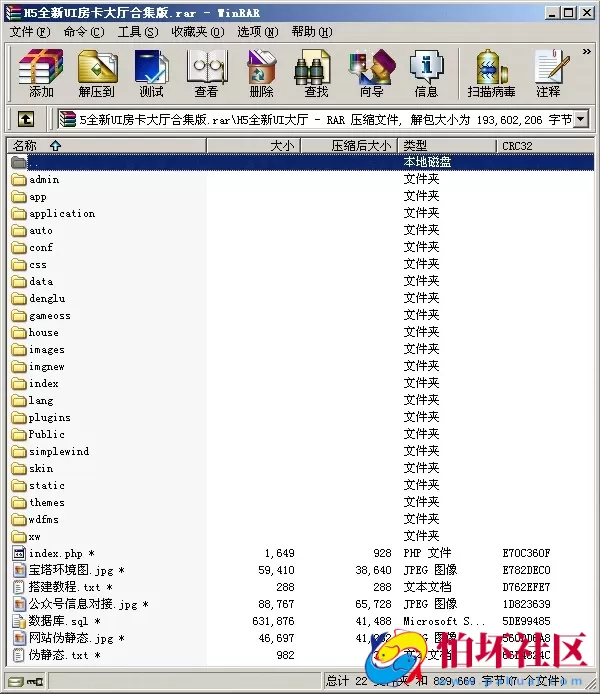
Task: Expand toolbar overflow chevron
Action: pos(586,52)
